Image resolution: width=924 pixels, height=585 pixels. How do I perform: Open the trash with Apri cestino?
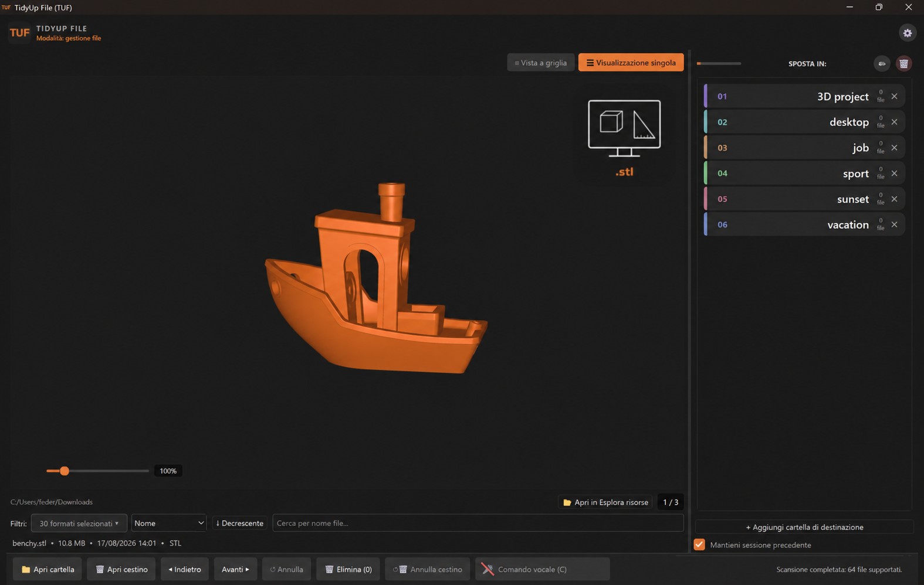tap(121, 569)
